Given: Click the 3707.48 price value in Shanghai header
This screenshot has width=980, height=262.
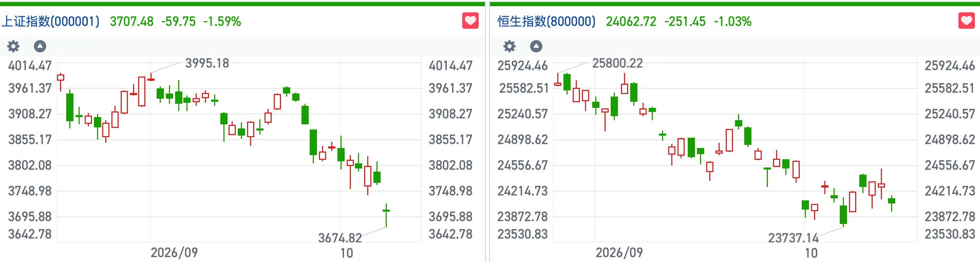Looking at the screenshot, I should (131, 22).
